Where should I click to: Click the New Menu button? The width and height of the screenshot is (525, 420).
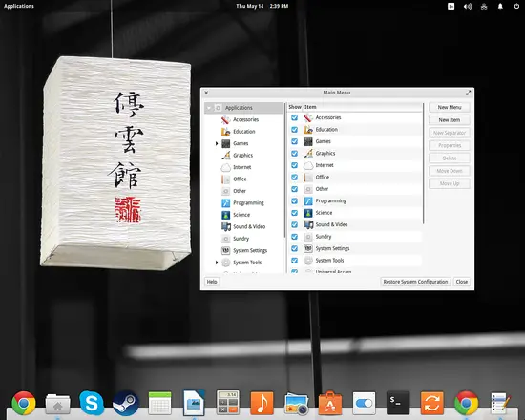tap(450, 107)
